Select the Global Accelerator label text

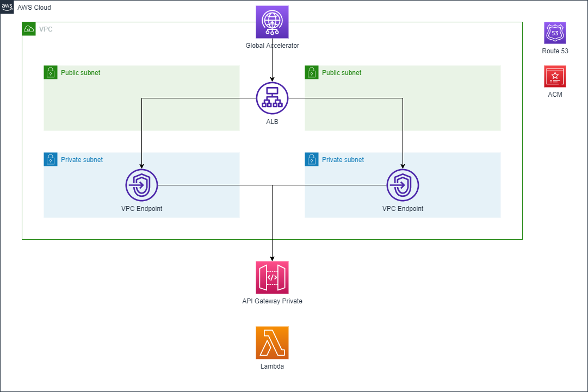point(272,46)
